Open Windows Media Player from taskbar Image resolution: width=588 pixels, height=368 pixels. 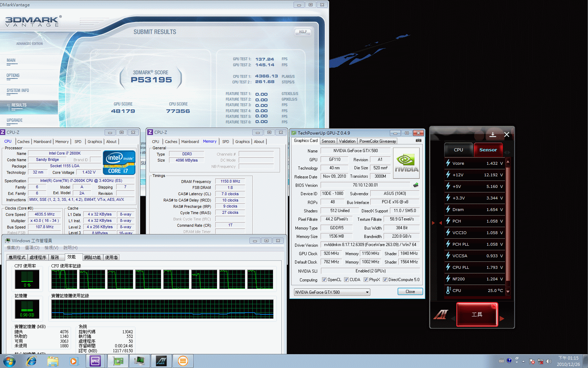[x=73, y=361]
